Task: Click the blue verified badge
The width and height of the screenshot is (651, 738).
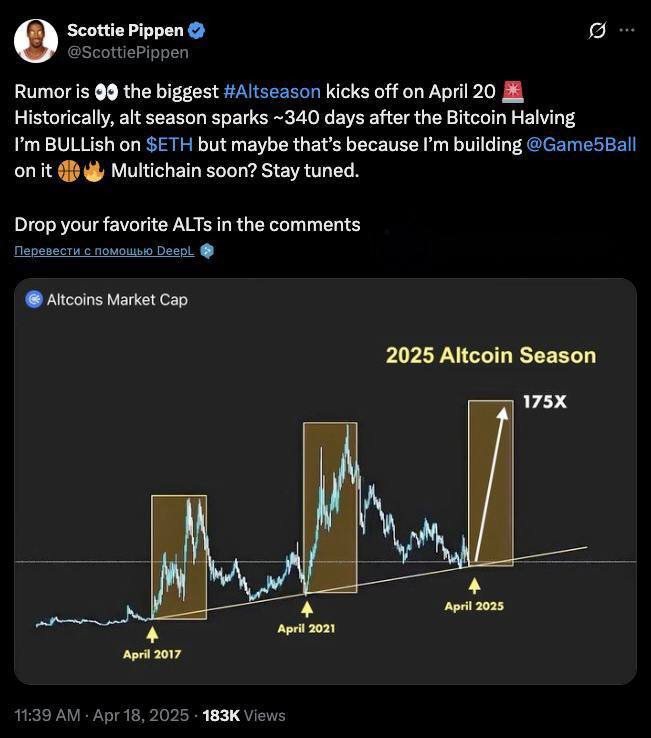Action: 196,31
